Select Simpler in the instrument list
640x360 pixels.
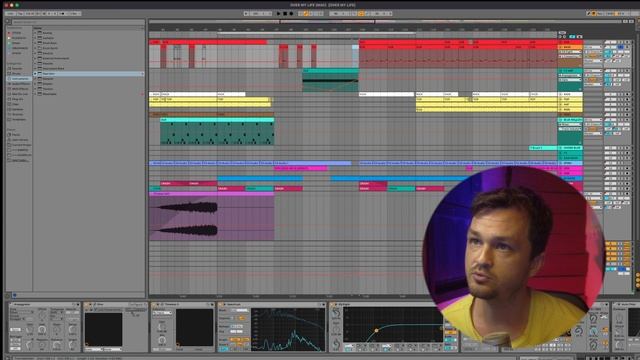point(48,84)
